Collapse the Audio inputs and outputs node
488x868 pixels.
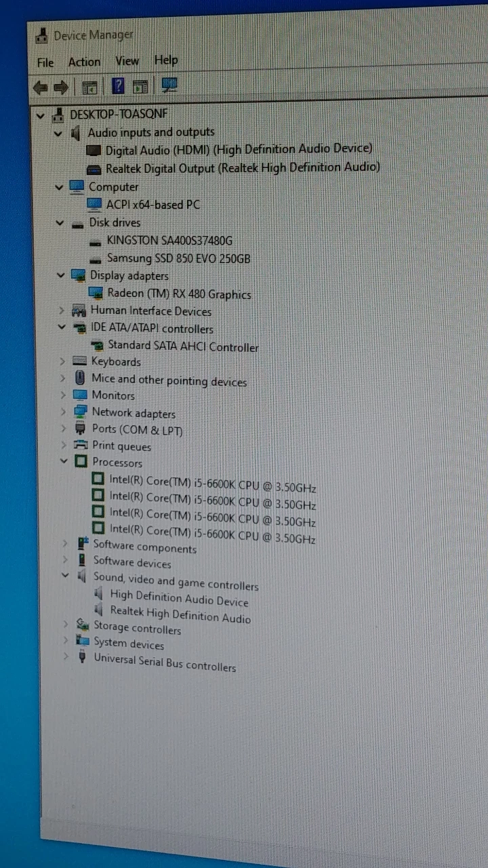pos(58,133)
